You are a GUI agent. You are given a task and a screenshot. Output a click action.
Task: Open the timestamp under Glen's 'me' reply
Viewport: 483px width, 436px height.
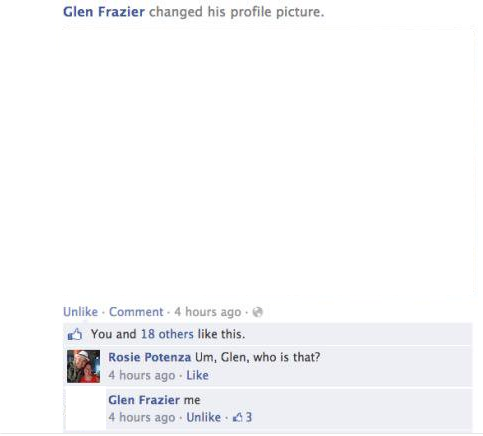(x=142, y=417)
